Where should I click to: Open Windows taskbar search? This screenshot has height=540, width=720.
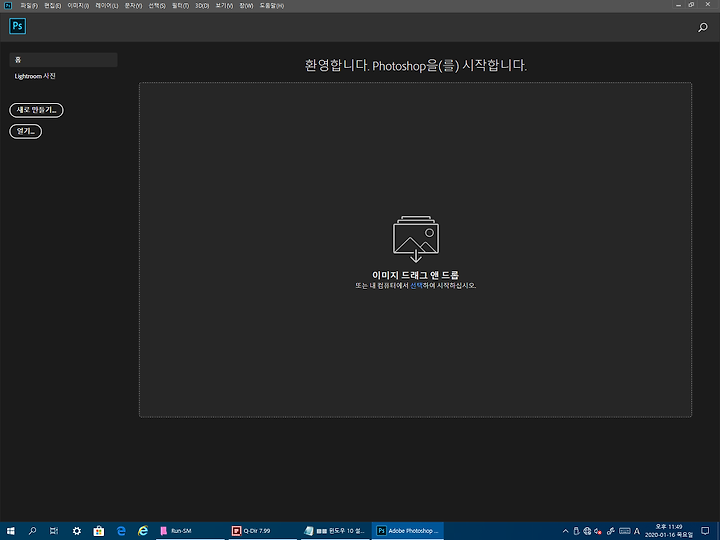coord(32,531)
